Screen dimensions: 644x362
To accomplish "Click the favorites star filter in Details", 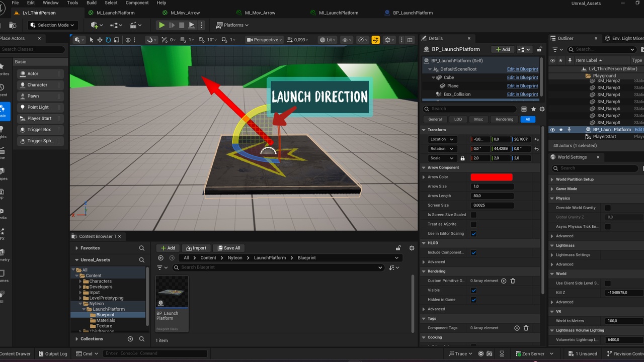I will [533, 109].
